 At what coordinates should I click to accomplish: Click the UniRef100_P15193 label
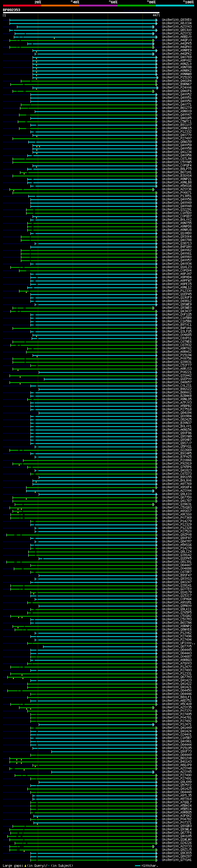[176, 78]
